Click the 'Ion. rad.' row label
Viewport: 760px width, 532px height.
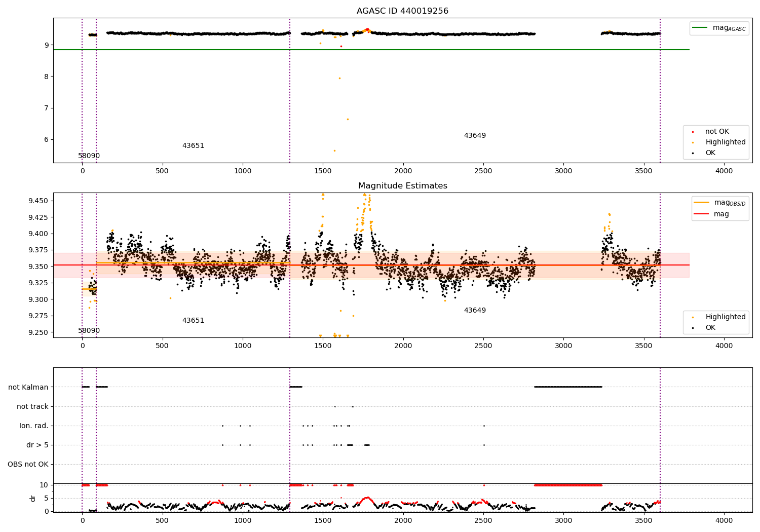[x=34, y=426]
